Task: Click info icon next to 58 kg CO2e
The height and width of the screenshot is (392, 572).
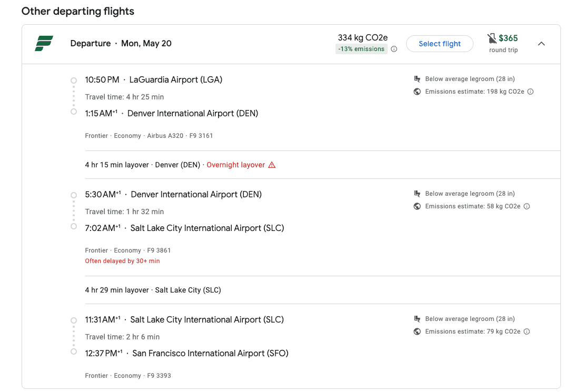Action: pyautogui.click(x=527, y=206)
